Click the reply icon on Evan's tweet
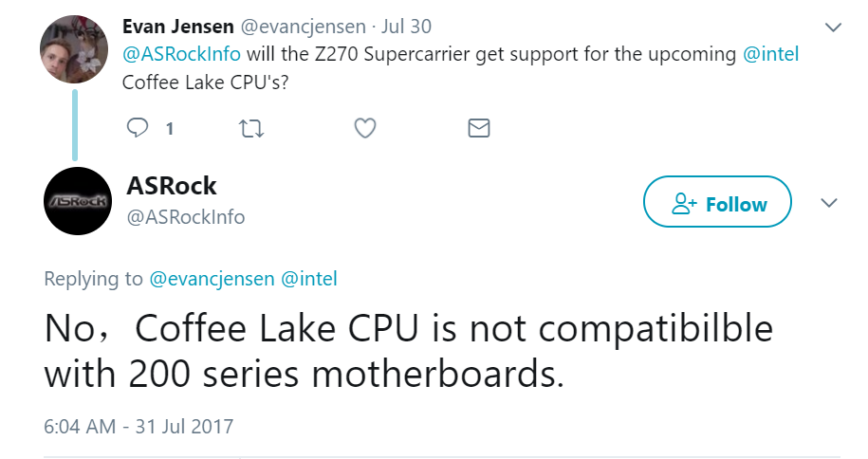This screenshot has height=459, width=868. pyautogui.click(x=139, y=128)
